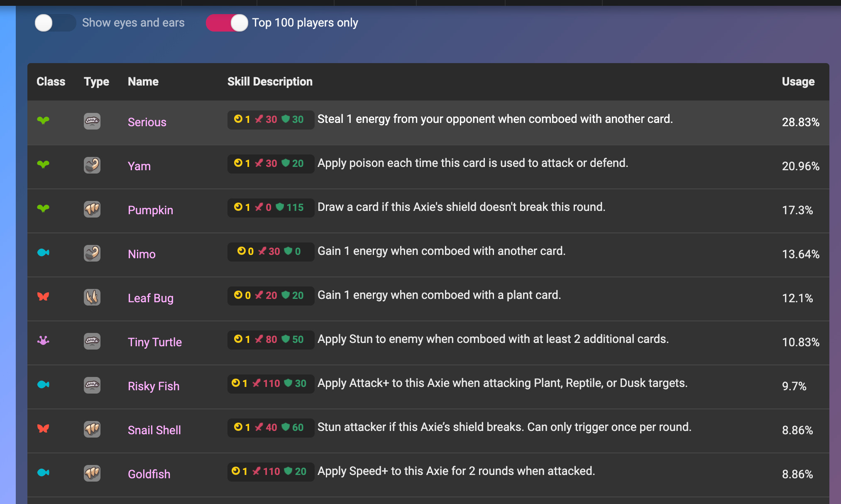
Task: Open the Snail Shell card link
Action: (154, 430)
